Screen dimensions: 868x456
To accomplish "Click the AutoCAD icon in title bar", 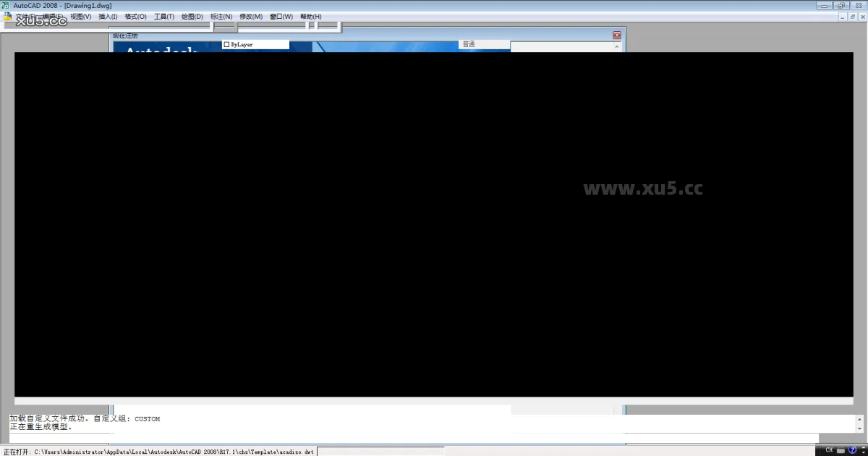I will coord(6,6).
